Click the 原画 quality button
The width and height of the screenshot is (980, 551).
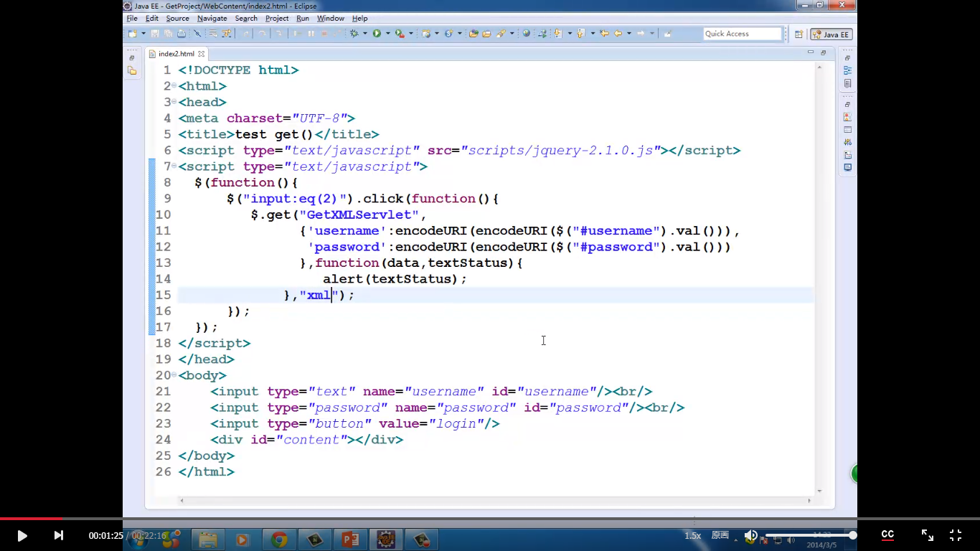point(720,535)
